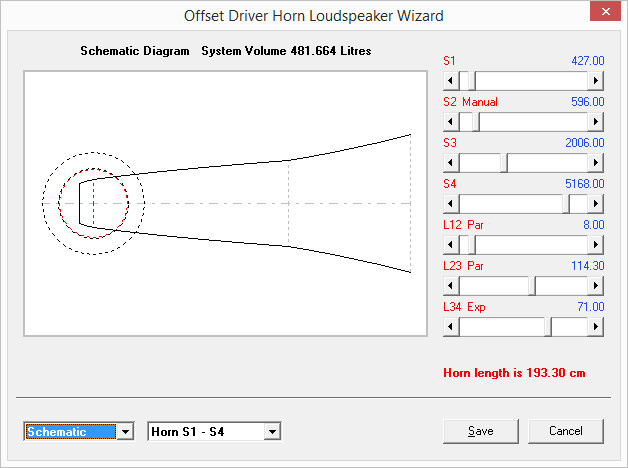The height and width of the screenshot is (468, 628).
Task: Open the Schematic view dropdown arrow
Action: pyautogui.click(x=125, y=432)
